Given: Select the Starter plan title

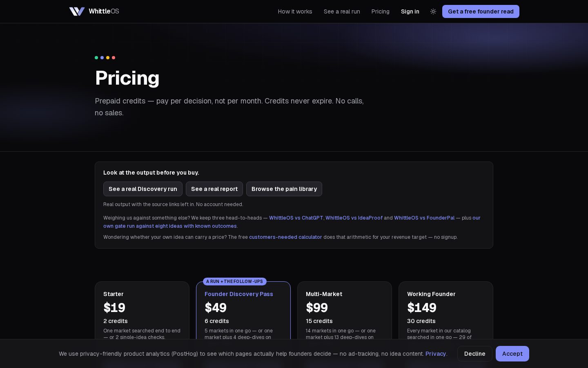Looking at the screenshot, I should (114, 294).
